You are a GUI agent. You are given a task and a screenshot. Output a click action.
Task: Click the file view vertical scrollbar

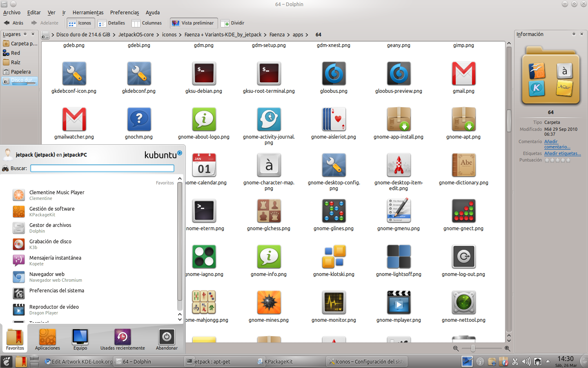[509, 121]
